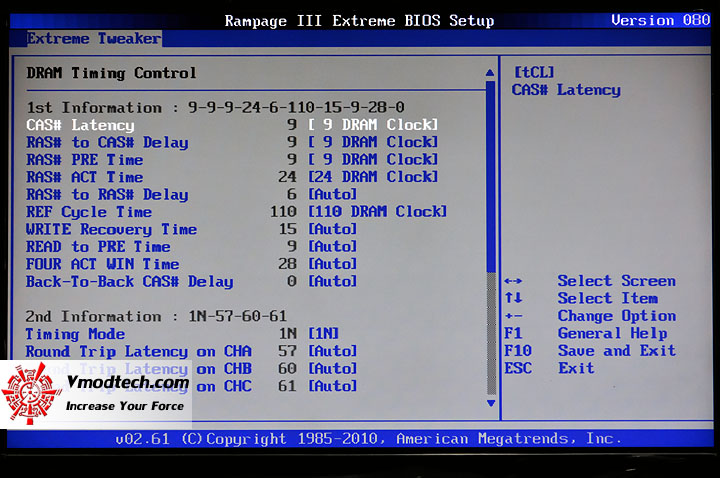
Task: Click the 1st Information timing summary line
Action: pos(215,107)
